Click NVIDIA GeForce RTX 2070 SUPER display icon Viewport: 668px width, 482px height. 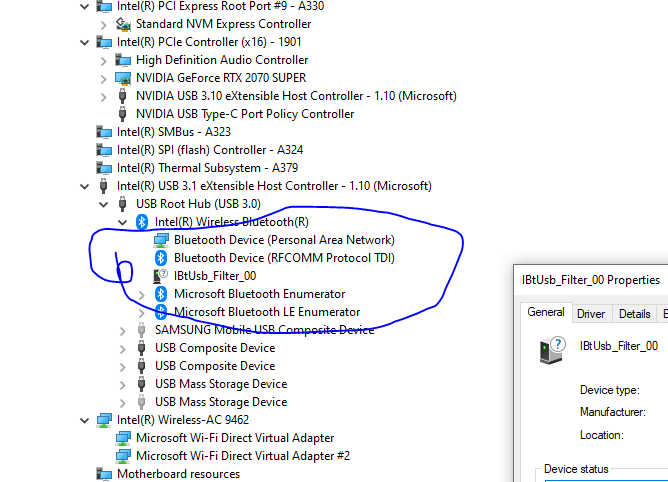[x=123, y=78]
